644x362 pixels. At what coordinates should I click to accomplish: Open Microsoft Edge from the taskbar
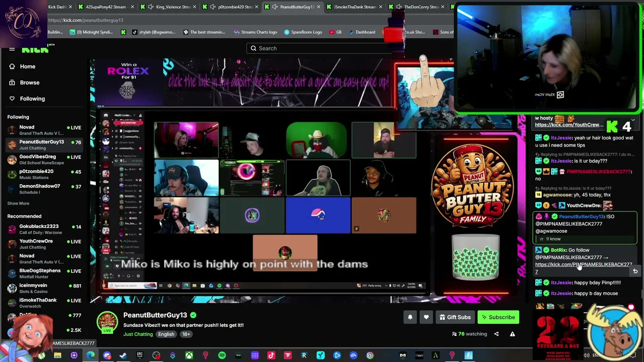91,356
